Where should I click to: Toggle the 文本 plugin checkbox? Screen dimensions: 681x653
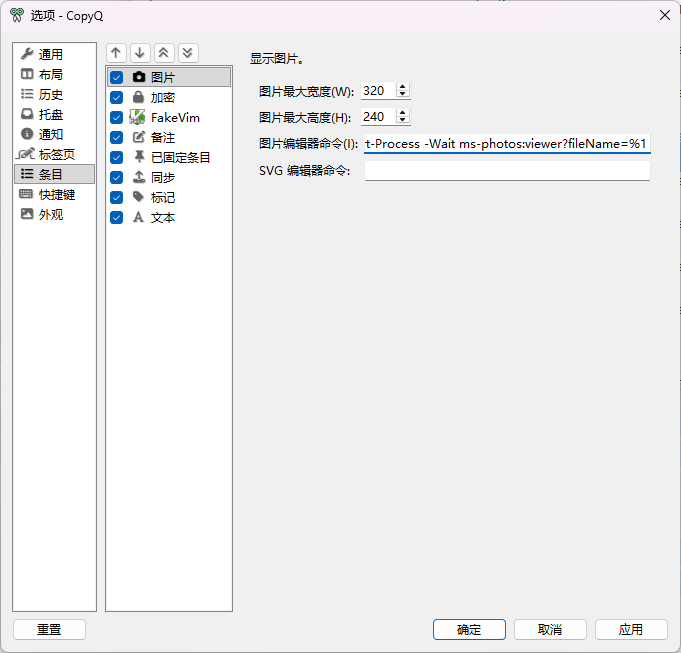(x=116, y=217)
